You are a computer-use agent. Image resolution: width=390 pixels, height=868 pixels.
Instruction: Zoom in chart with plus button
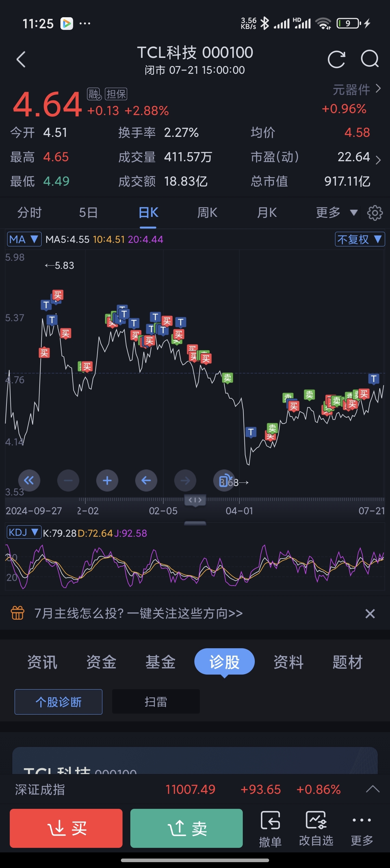click(x=107, y=480)
